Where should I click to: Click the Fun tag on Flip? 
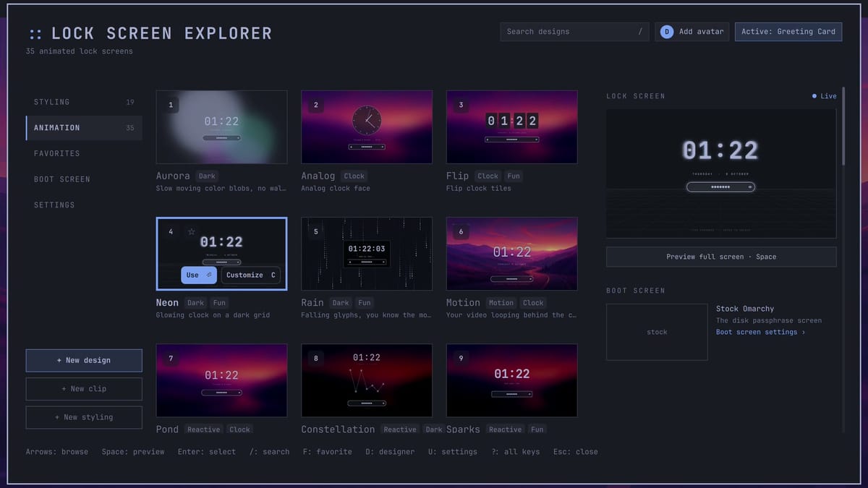(x=514, y=176)
